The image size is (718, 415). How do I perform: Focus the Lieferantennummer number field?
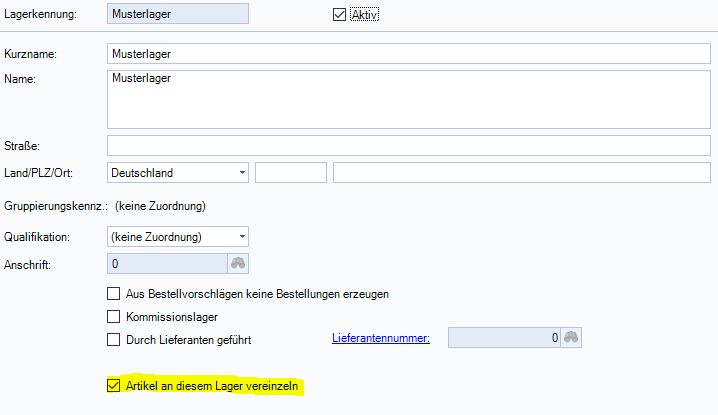click(x=503, y=338)
